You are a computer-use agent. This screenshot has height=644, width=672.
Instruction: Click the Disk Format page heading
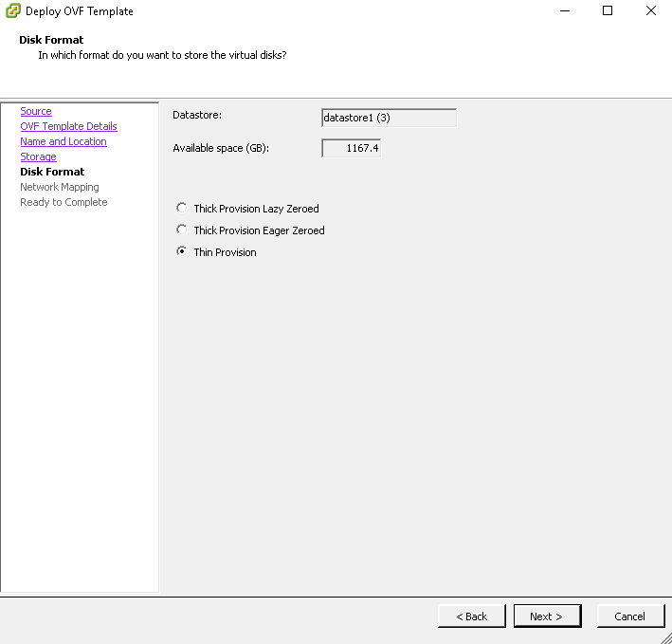point(51,40)
